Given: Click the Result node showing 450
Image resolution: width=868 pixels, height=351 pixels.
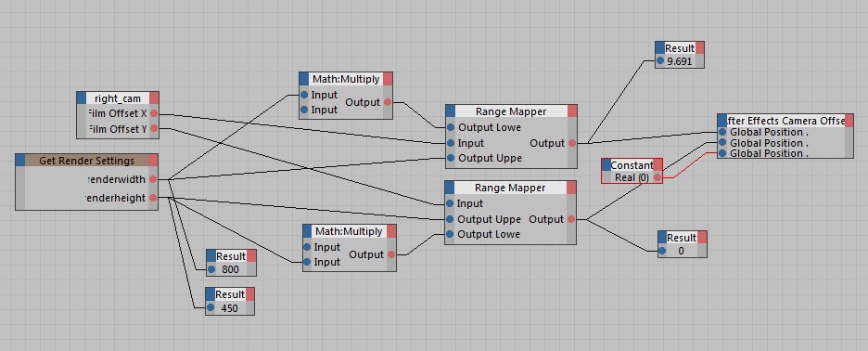Looking at the screenshot, I should [230, 301].
